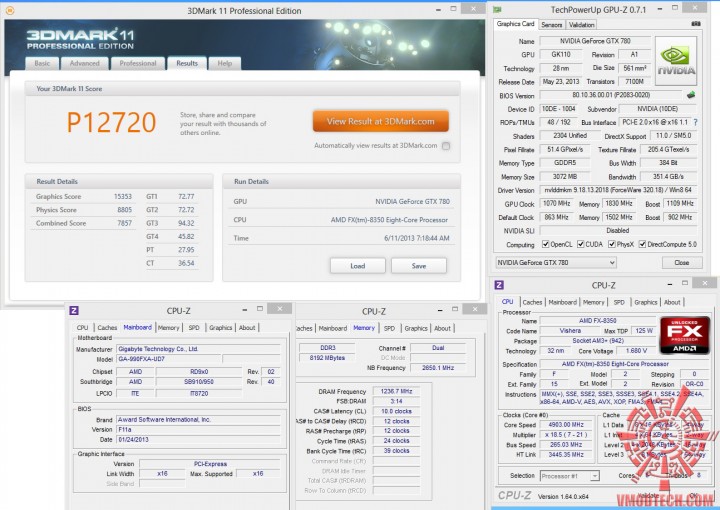Click the NB Frequency 2650.1 MHz value
This screenshot has width=720, height=510.
pos(438,368)
